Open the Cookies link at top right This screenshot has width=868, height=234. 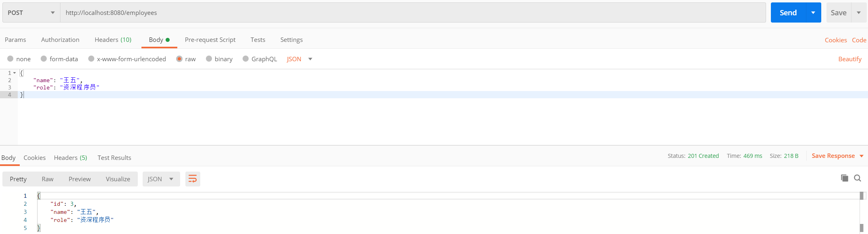click(835, 40)
